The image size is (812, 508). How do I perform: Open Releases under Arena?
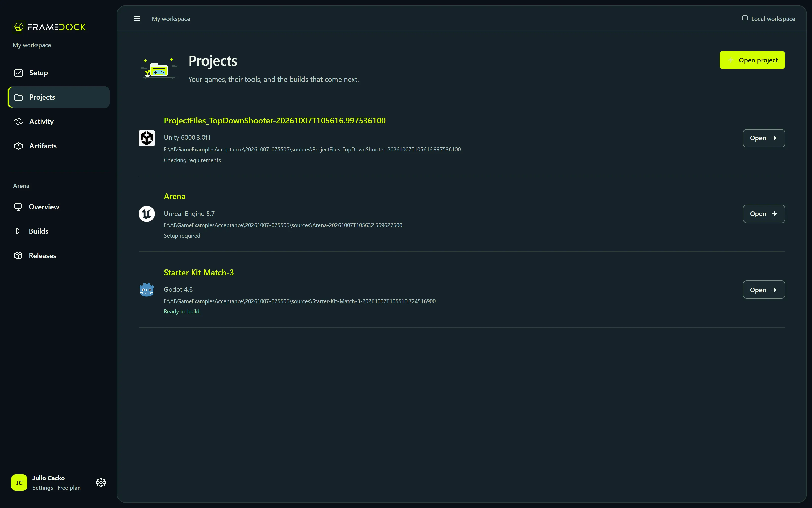(x=58, y=256)
